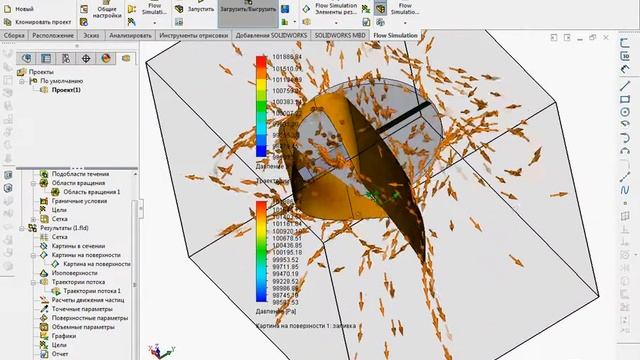
Task: Open the SOLIDWORKS MBD tab
Action: [x=340, y=36]
